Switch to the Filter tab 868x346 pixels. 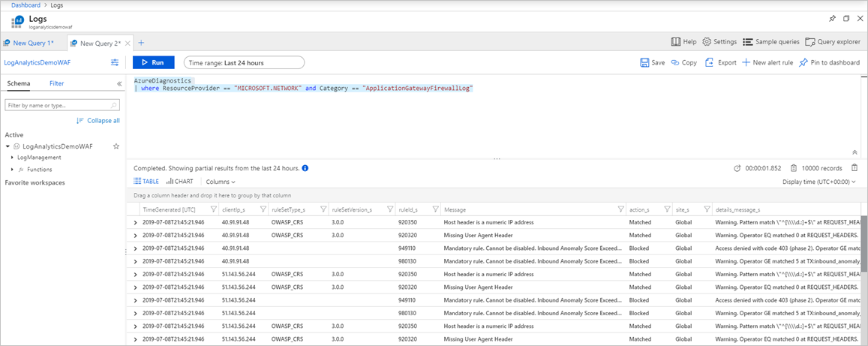(56, 83)
